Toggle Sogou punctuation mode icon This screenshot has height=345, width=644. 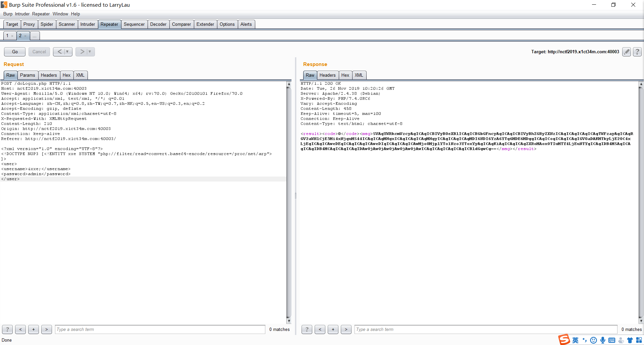pyautogui.click(x=585, y=340)
